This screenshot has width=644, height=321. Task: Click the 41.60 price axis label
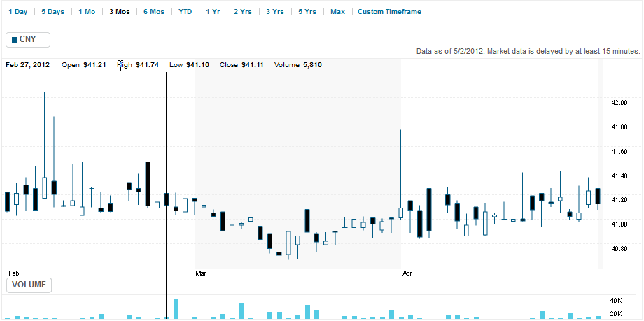(619, 152)
